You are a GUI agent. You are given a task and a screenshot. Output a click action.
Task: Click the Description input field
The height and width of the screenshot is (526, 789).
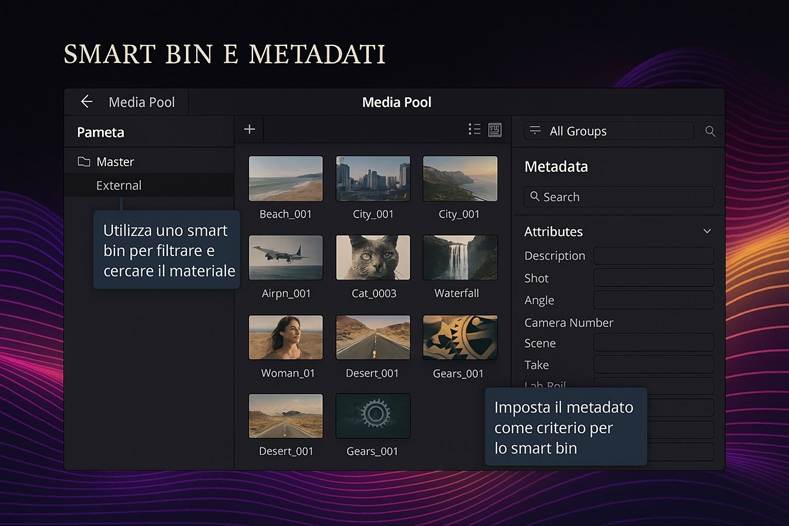[653, 256]
